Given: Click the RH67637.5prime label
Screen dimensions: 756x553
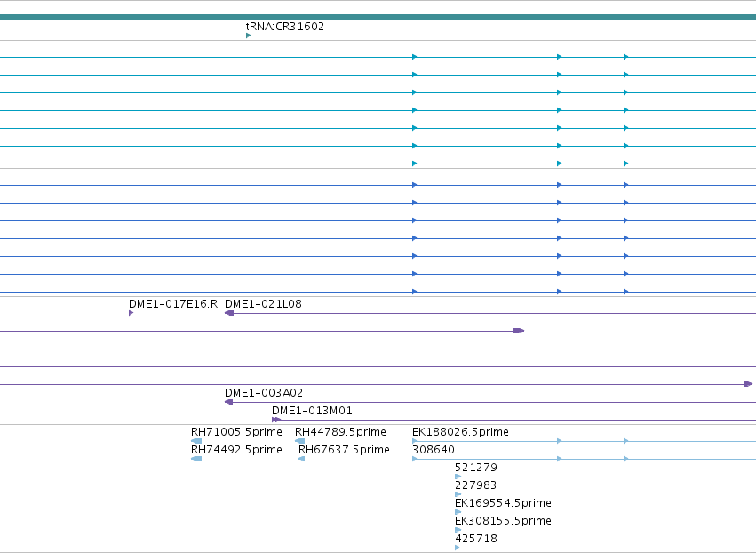Looking at the screenshot, I should [344, 449].
